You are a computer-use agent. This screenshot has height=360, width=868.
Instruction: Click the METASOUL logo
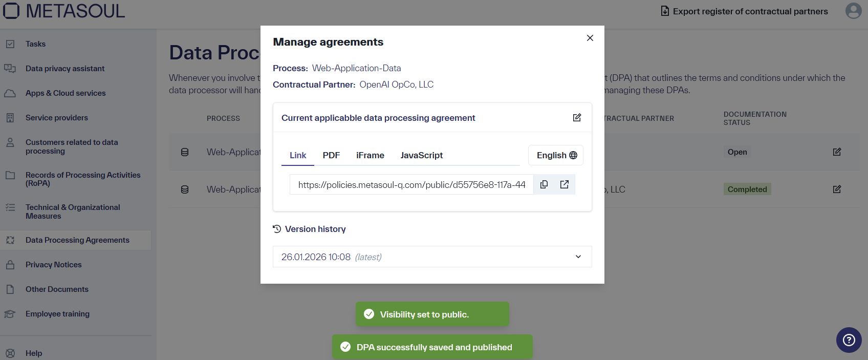tap(64, 11)
